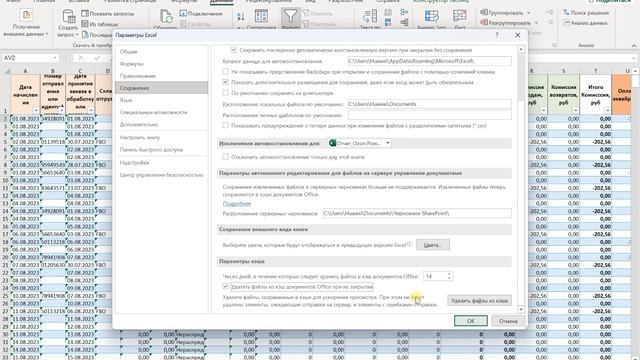Open the Подробнее link
Screen dimensions: 640x360
click(x=237, y=203)
